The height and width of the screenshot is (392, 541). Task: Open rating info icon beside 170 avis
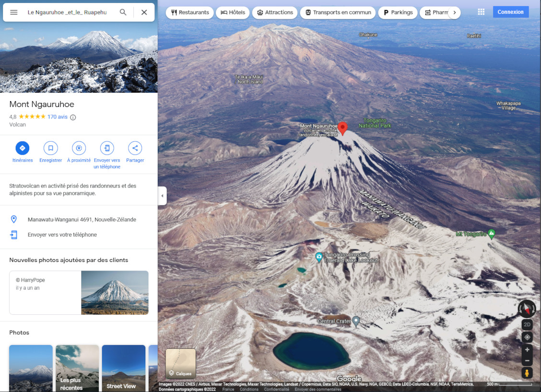pyautogui.click(x=73, y=117)
